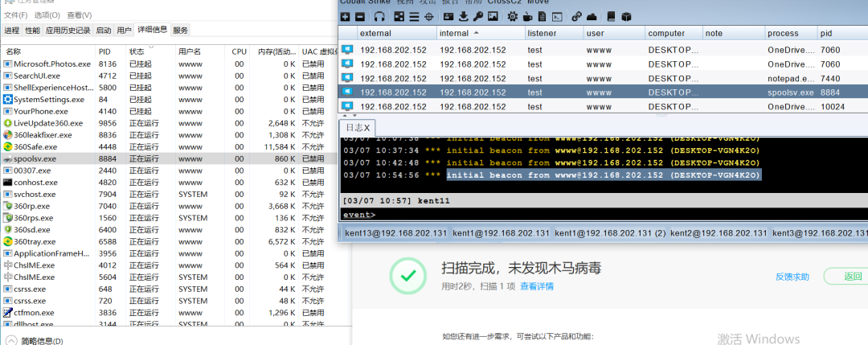
Task: Sort Task Manager by PID column header
Action: coord(111,51)
